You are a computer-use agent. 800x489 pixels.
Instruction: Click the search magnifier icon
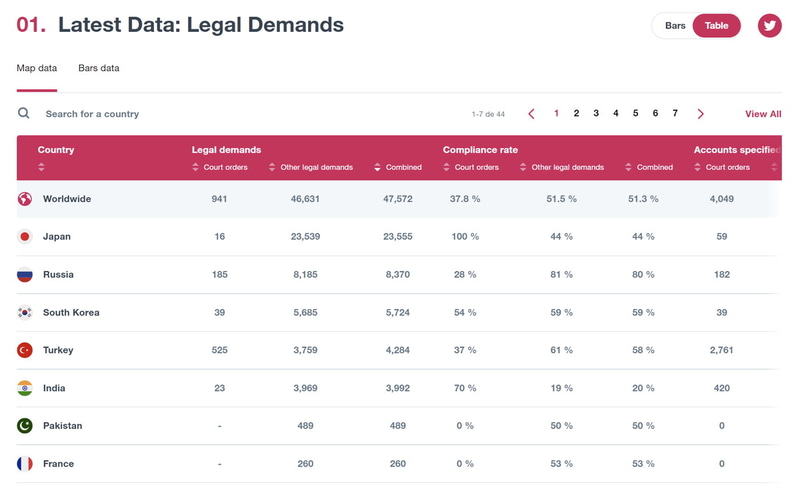tap(24, 114)
